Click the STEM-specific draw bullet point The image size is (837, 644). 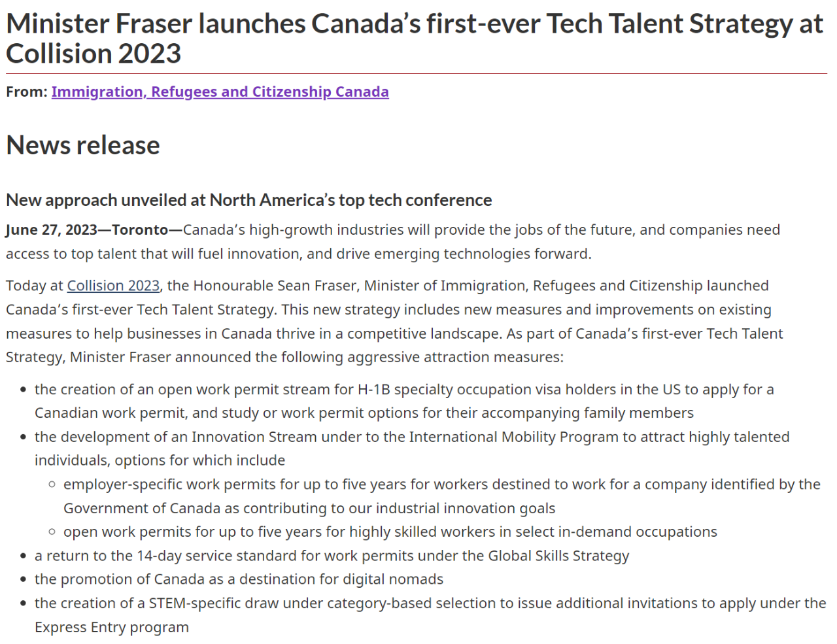(x=430, y=603)
